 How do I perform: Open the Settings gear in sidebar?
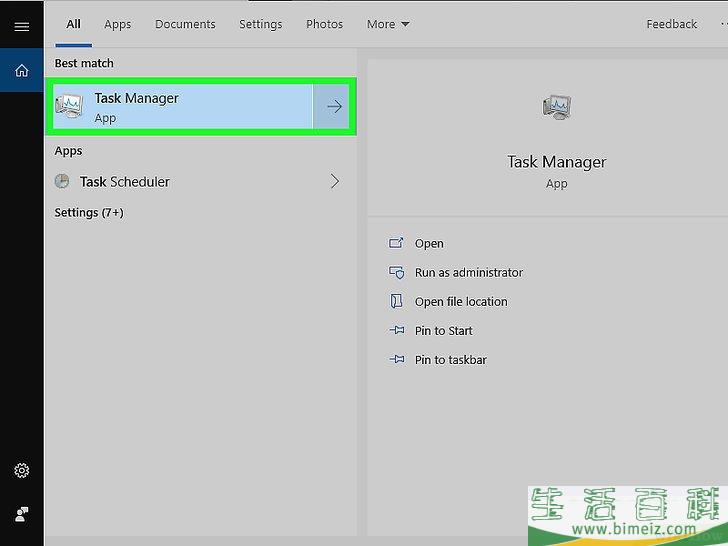coord(21,470)
